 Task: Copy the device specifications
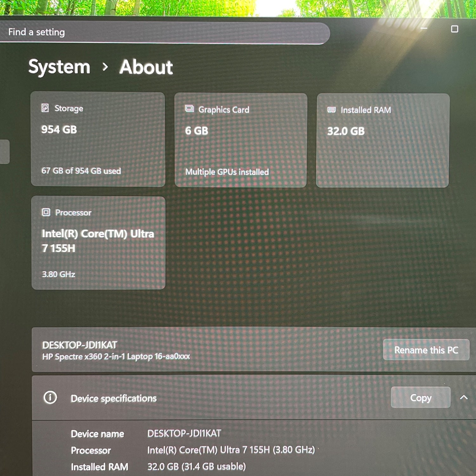420,397
